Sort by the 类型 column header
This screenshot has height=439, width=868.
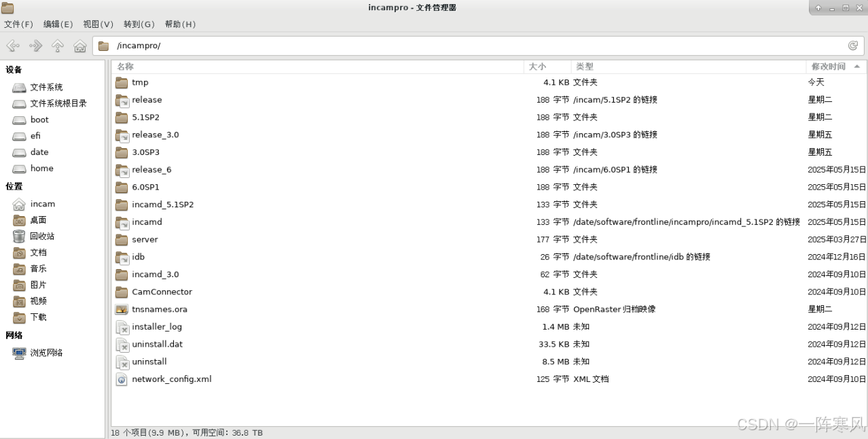coord(689,67)
